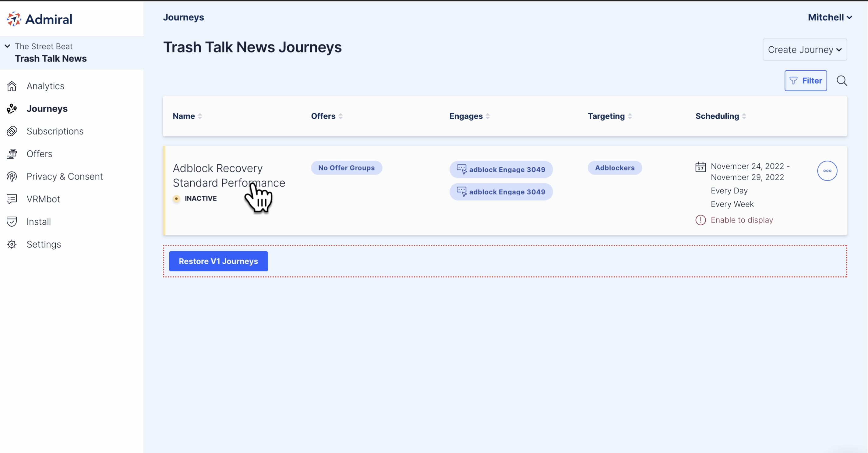
Task: Click the Offers column header
Action: click(x=323, y=116)
